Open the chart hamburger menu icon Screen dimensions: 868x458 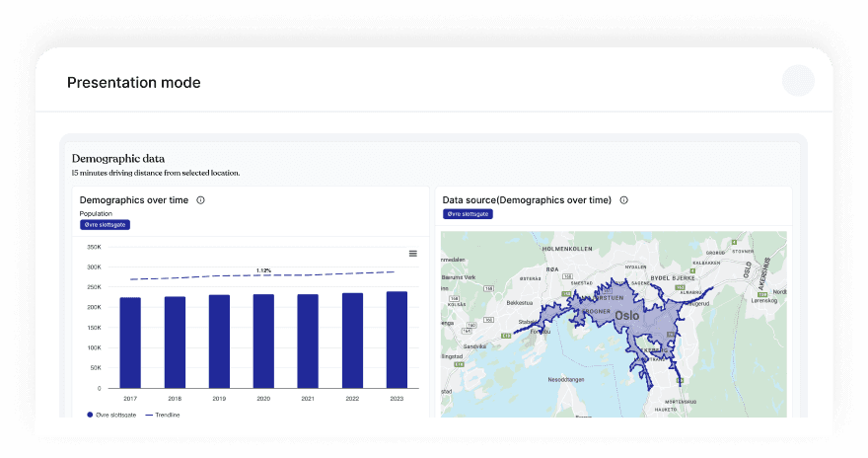[x=413, y=254]
